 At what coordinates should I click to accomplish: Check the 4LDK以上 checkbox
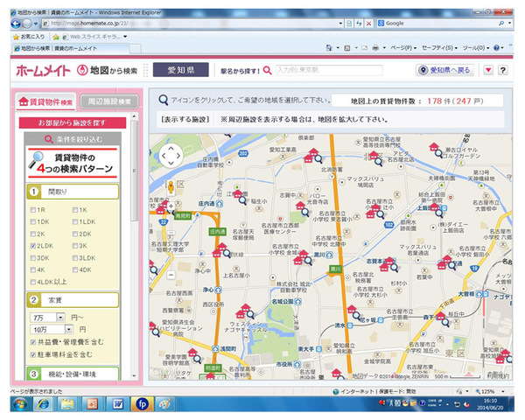point(33,282)
